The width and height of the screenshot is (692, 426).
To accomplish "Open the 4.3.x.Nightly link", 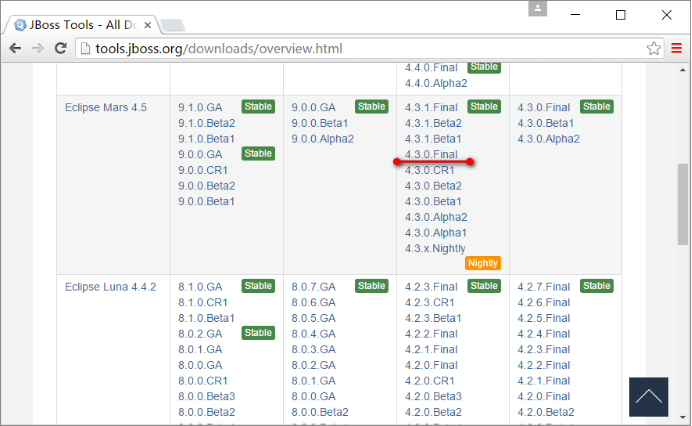I will coord(435,249).
